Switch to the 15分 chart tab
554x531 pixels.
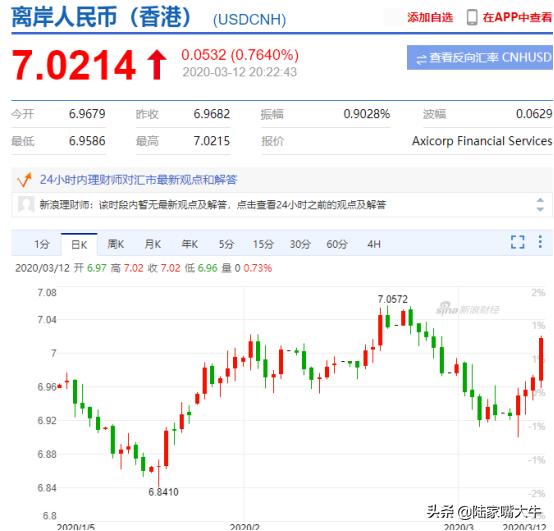263,244
